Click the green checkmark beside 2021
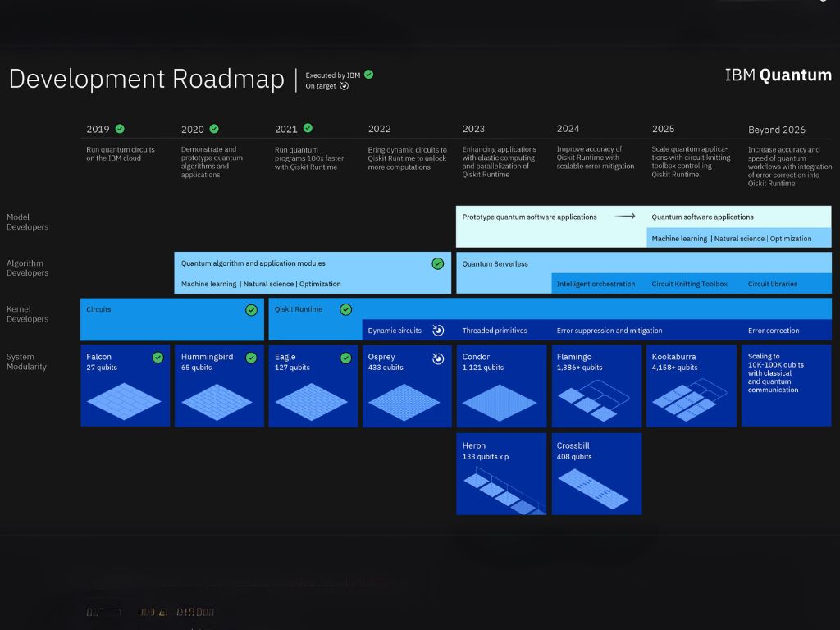The image size is (840, 630). pyautogui.click(x=308, y=128)
